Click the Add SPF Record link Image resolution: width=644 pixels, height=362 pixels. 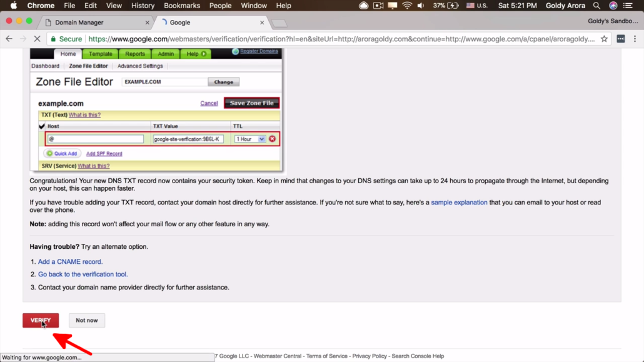click(x=104, y=154)
